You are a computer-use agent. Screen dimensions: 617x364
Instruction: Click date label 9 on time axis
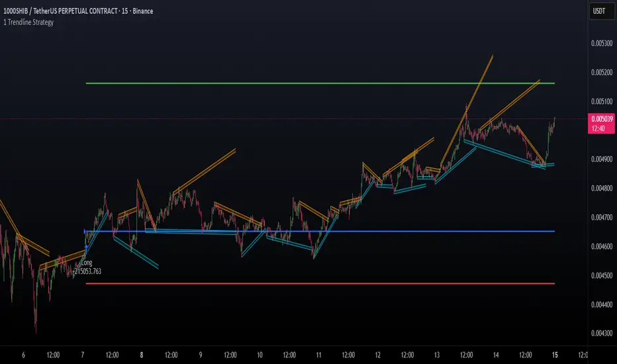(201, 355)
